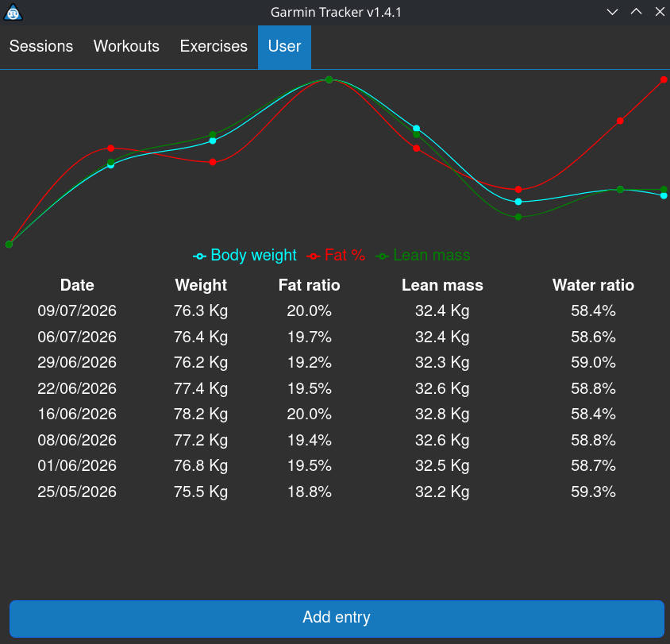
Task: Click the 18.8% fat ratio value
Action: point(310,492)
